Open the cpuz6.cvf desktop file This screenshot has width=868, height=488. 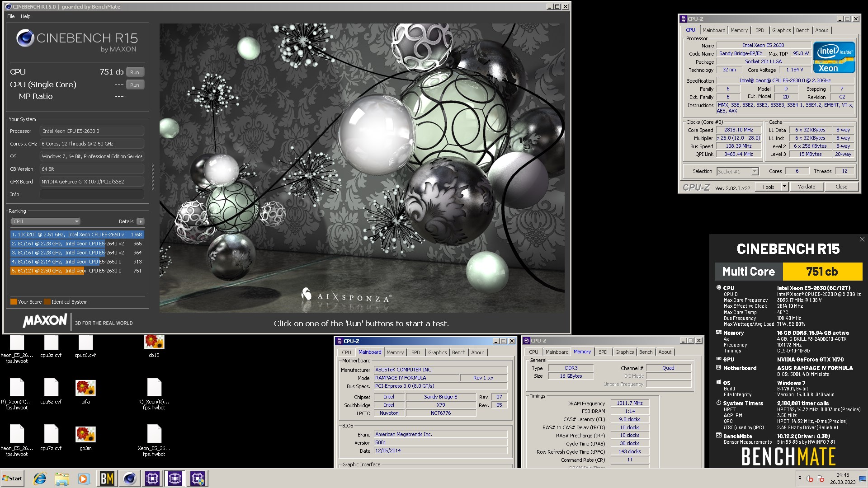click(85, 346)
